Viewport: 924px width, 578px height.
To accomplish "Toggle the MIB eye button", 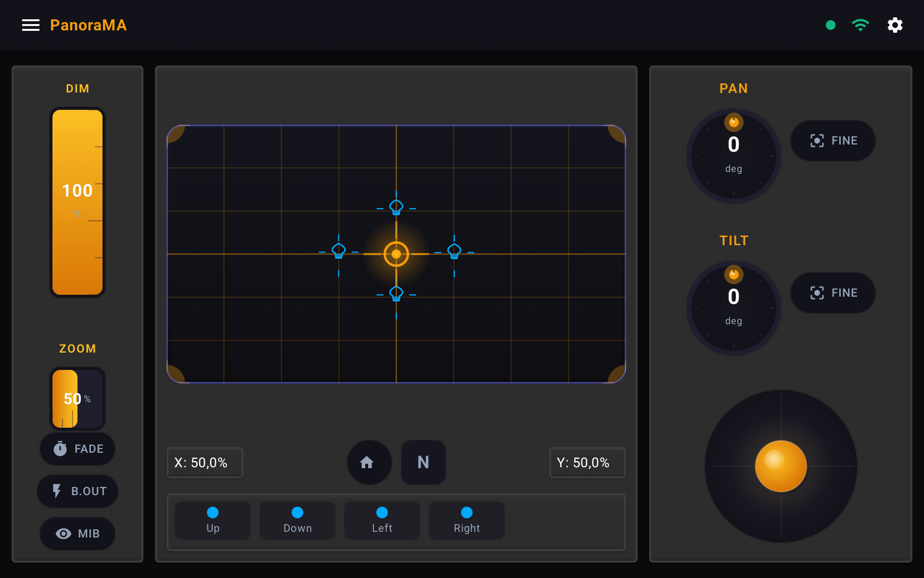I will 77,534.
